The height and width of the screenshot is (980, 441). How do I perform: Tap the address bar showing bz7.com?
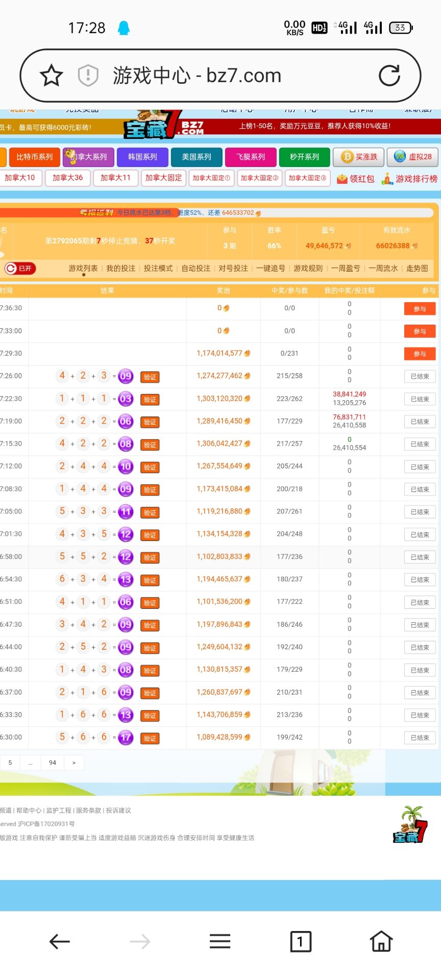coord(219,76)
